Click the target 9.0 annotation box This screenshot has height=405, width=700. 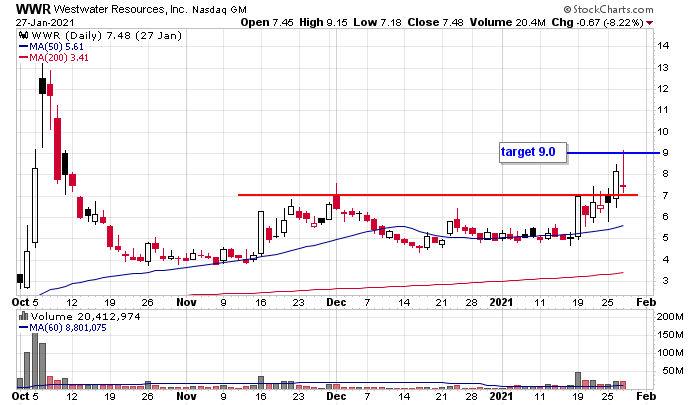click(x=533, y=153)
